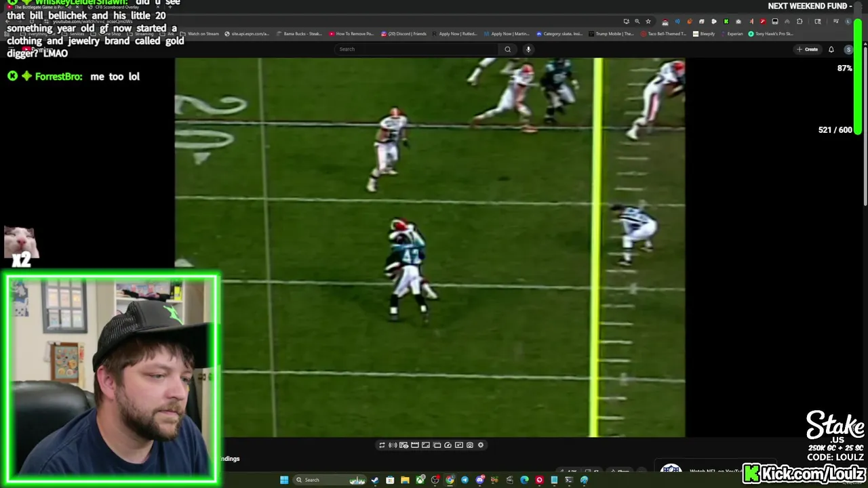Toggle loop in the video enhancer toolbar
Image resolution: width=868 pixels, height=488 pixels.
[382, 445]
